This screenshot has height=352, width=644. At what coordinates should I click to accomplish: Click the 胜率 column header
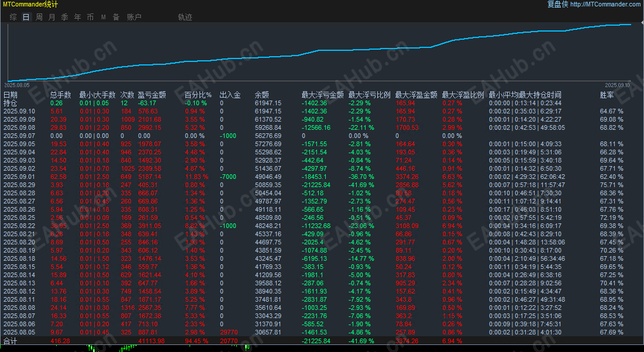click(607, 95)
